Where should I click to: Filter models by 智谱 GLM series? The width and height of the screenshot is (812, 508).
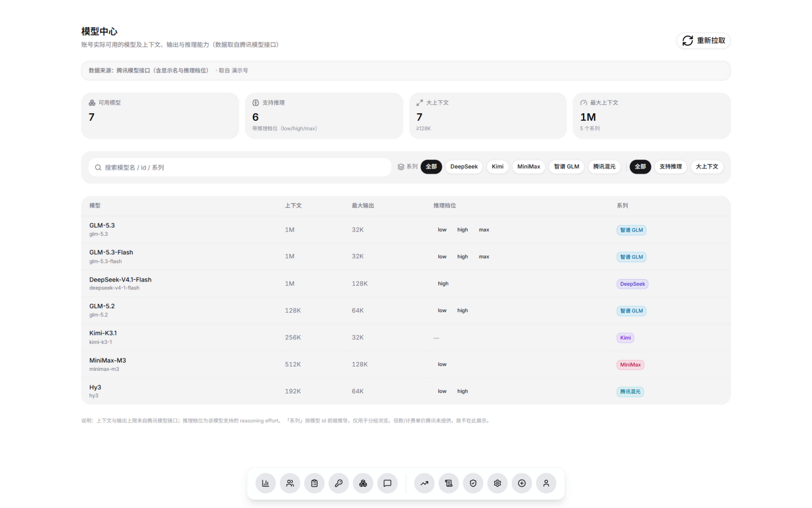(x=566, y=167)
